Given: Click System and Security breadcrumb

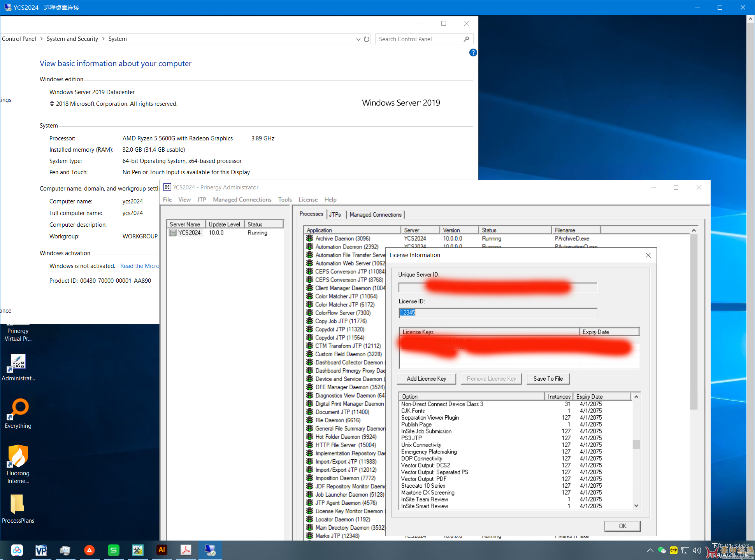Looking at the screenshot, I should [72, 39].
